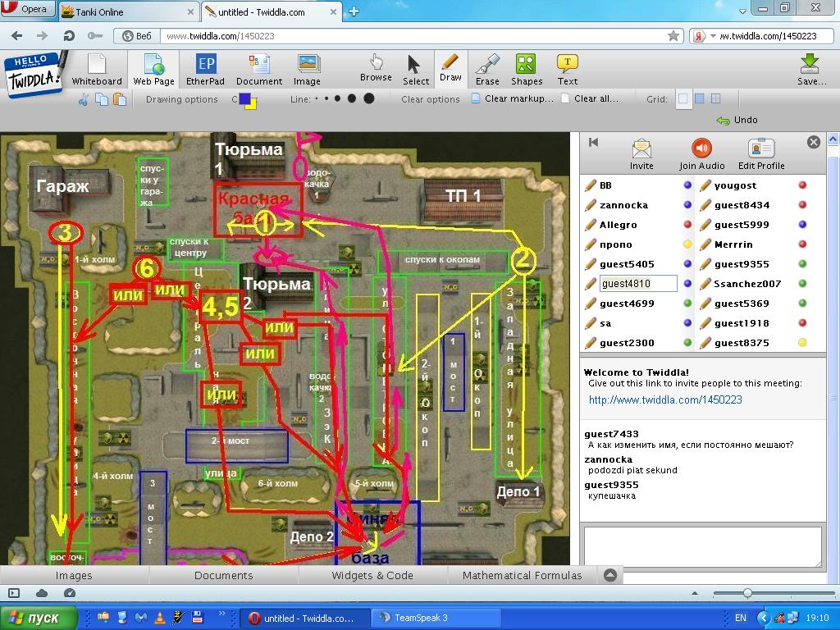This screenshot has width=840, height=630.
Task: Open a new Whiteboard
Action: (x=97, y=70)
